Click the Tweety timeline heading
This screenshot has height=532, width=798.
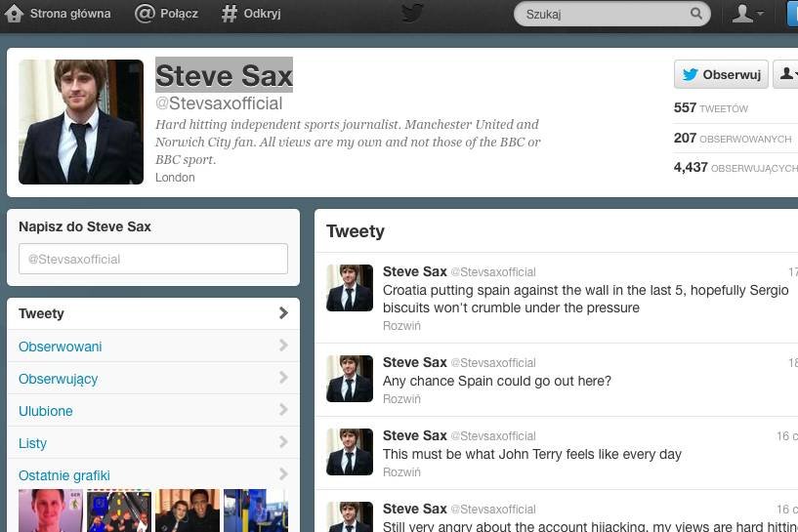pos(356,231)
